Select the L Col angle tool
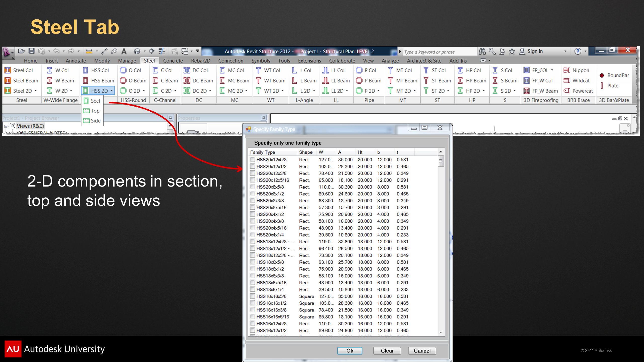Image resolution: width=644 pixels, height=362 pixels. click(302, 70)
